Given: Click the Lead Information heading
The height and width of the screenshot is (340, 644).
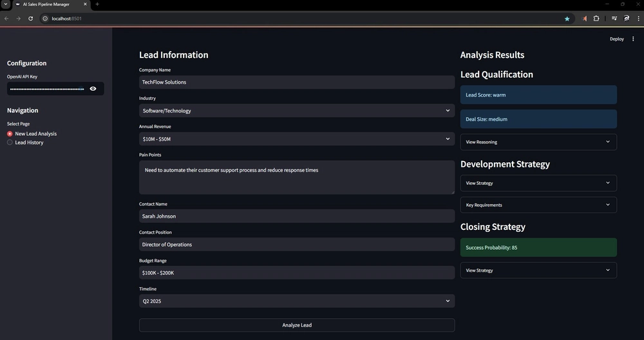Looking at the screenshot, I should [x=174, y=55].
